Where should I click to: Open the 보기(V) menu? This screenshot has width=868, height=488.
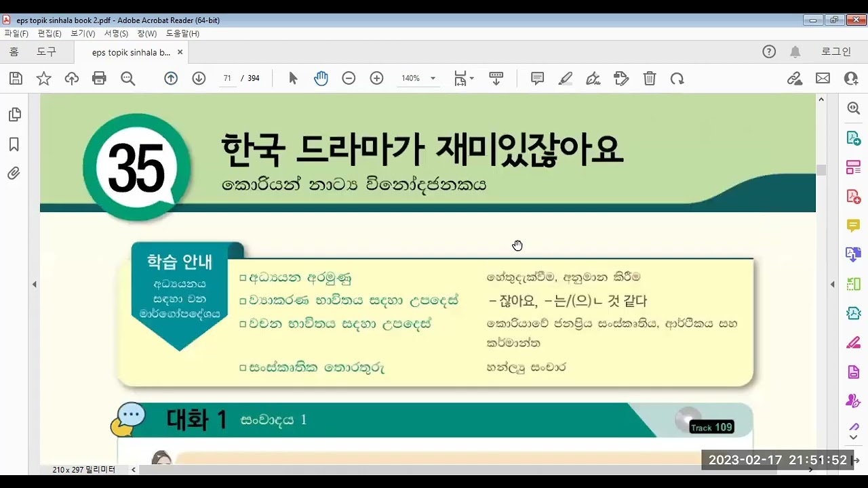click(83, 33)
